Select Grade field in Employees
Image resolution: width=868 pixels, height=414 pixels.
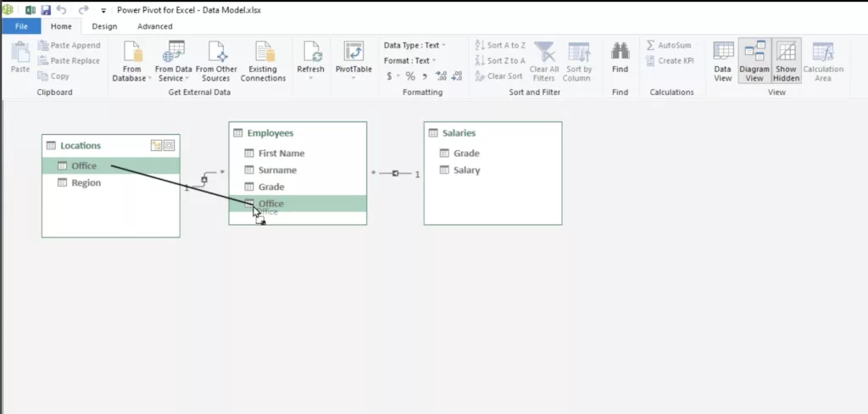tap(298, 187)
